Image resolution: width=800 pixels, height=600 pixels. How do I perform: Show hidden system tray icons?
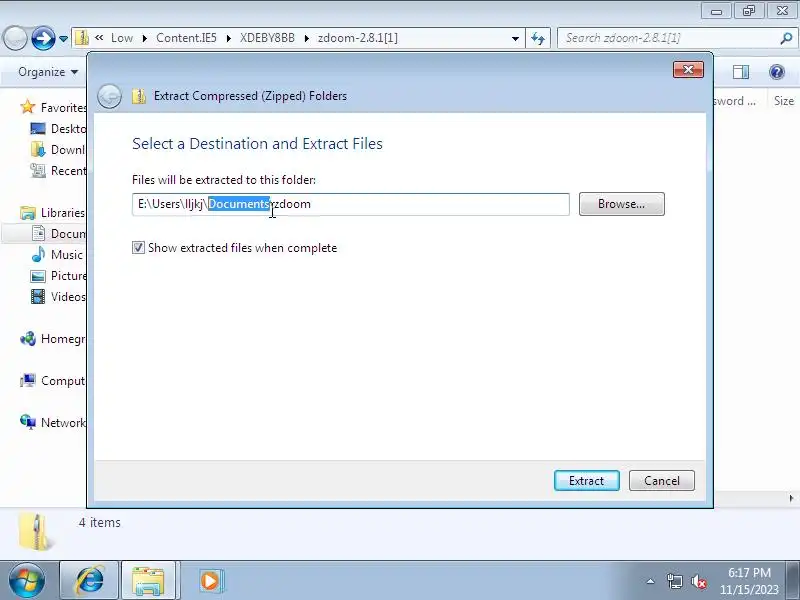click(650, 581)
